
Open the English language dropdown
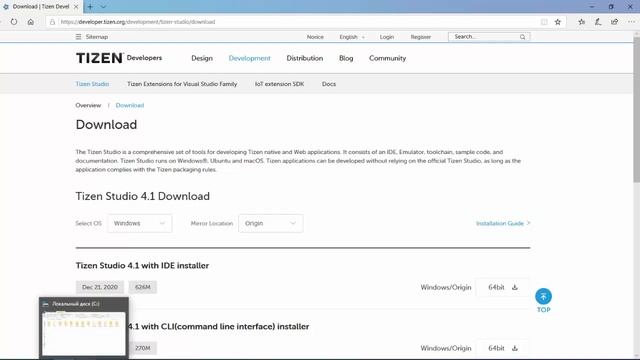point(352,37)
